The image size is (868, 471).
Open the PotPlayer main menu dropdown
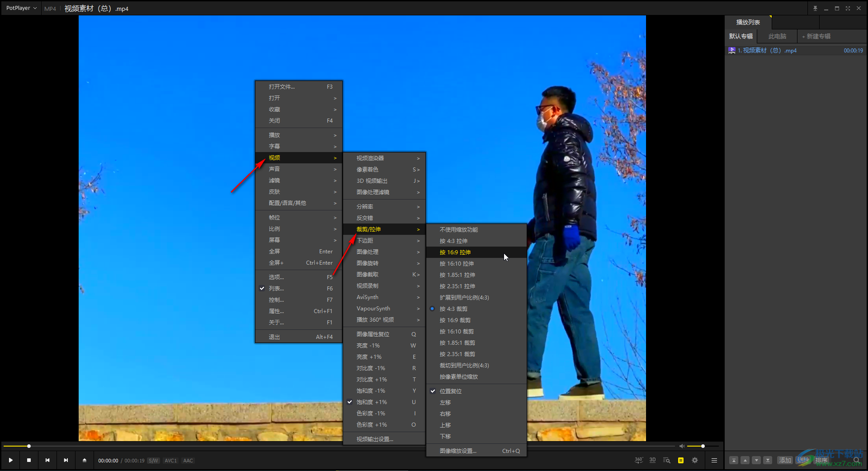[21, 8]
